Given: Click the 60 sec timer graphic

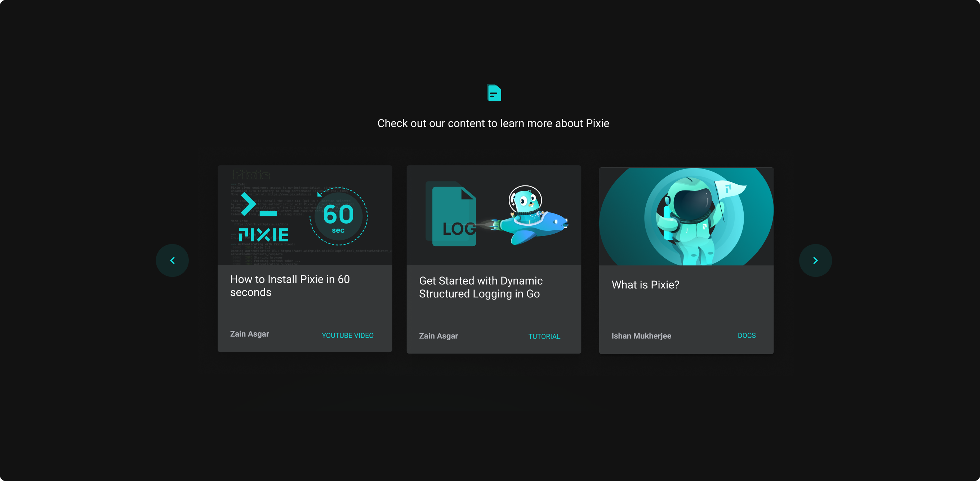Looking at the screenshot, I should pyautogui.click(x=338, y=217).
